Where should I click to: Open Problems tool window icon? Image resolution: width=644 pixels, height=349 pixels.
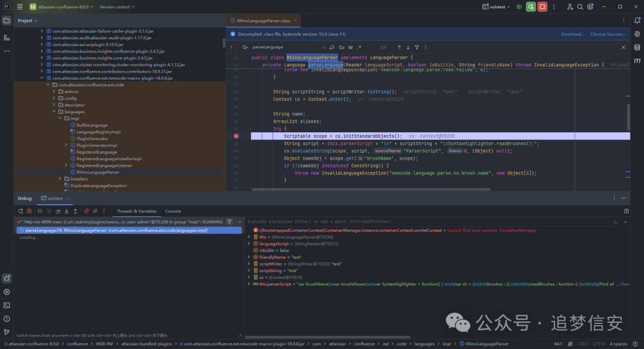7,319
